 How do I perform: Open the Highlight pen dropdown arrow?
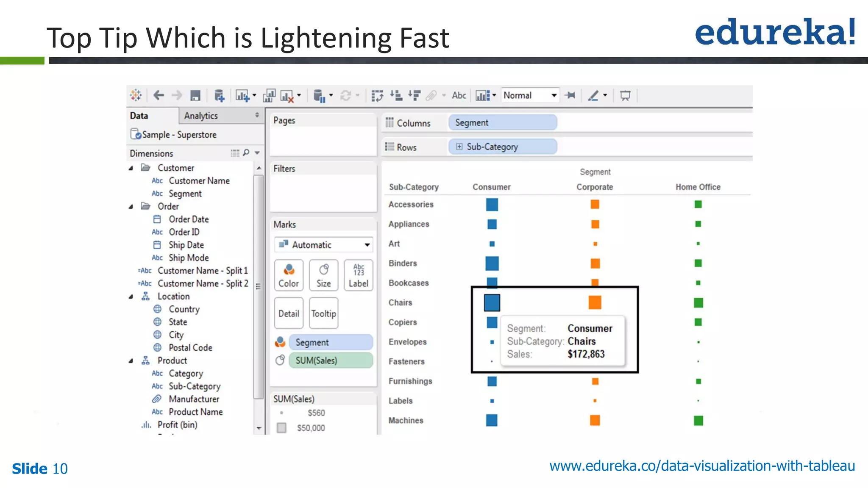point(605,95)
